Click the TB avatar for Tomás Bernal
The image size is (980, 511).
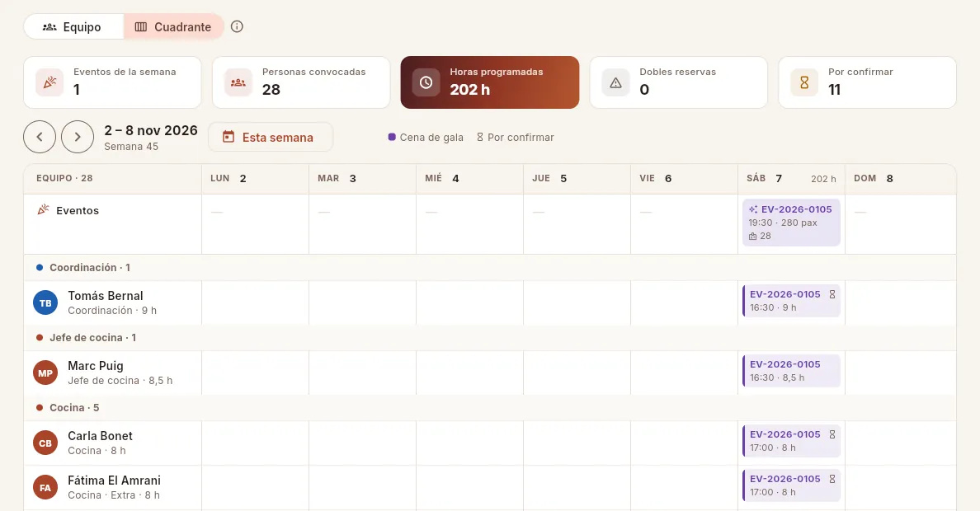click(45, 303)
